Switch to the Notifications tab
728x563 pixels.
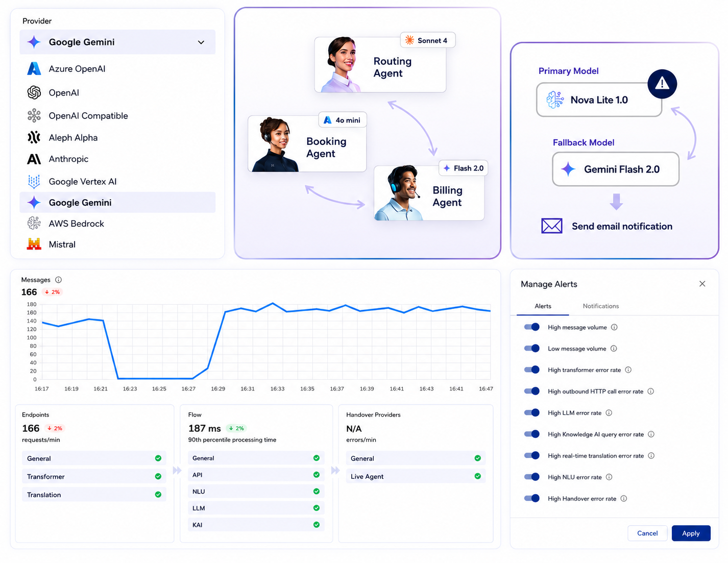[x=601, y=306]
